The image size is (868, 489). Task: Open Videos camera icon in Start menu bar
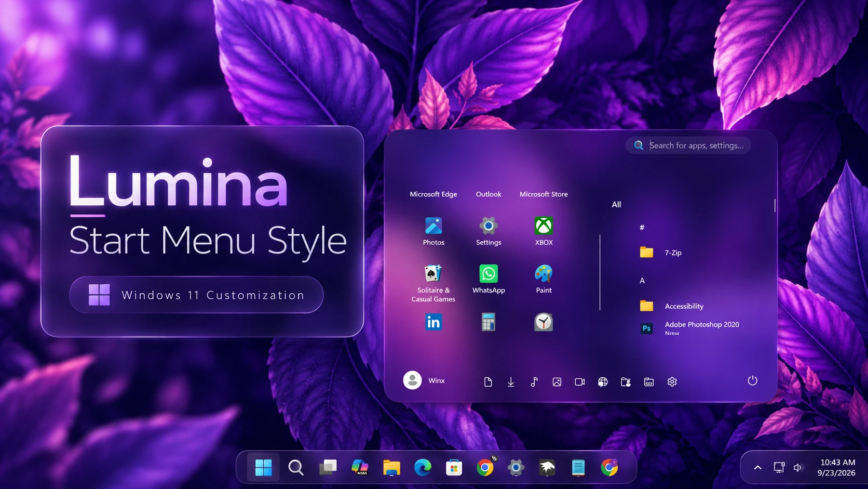click(580, 382)
